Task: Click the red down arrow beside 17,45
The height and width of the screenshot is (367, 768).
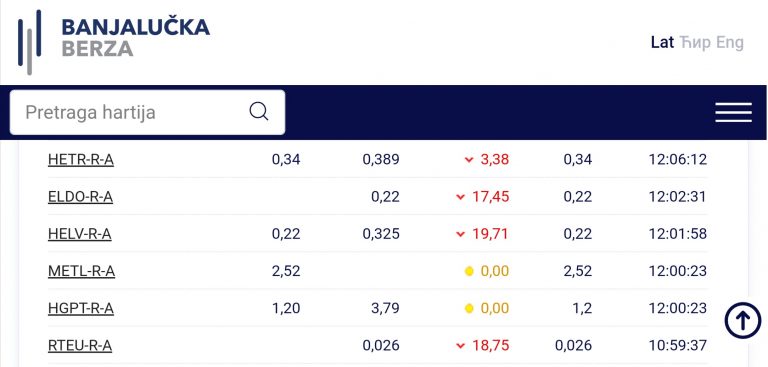Action: (x=460, y=197)
